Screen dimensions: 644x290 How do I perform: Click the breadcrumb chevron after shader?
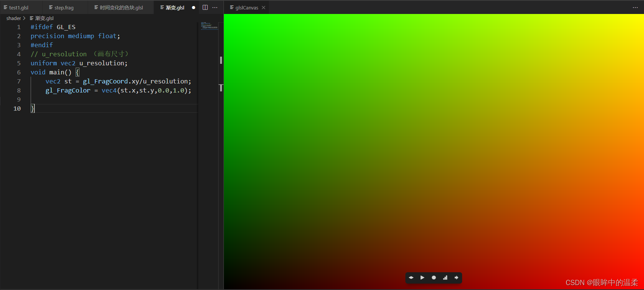tap(24, 18)
